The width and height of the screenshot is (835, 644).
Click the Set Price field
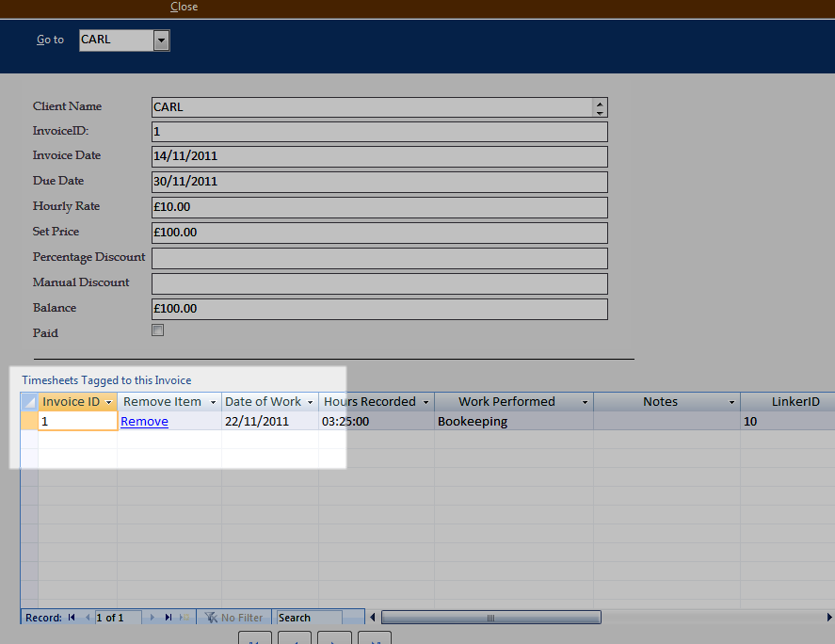click(x=379, y=233)
